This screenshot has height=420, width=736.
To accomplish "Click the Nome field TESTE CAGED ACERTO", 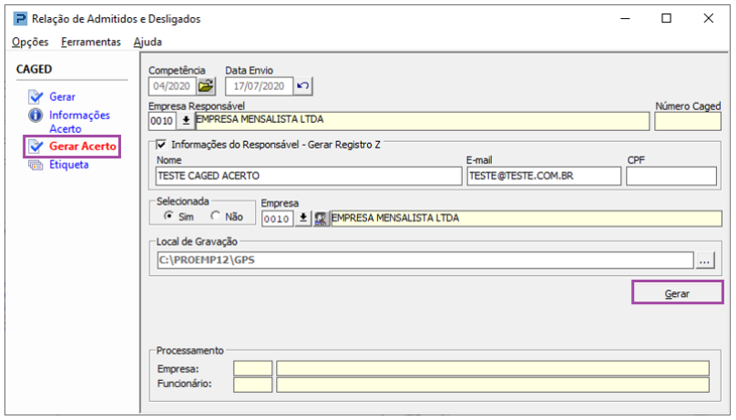I will (309, 176).
